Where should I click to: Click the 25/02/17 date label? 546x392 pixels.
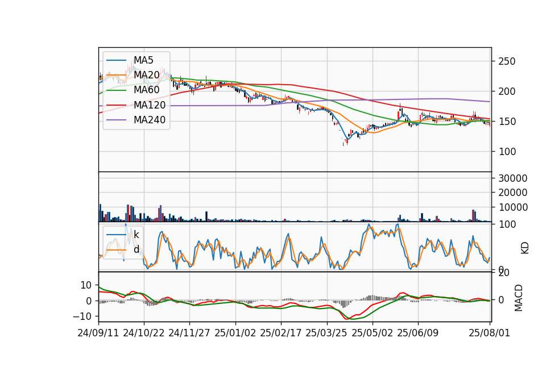[280, 333]
